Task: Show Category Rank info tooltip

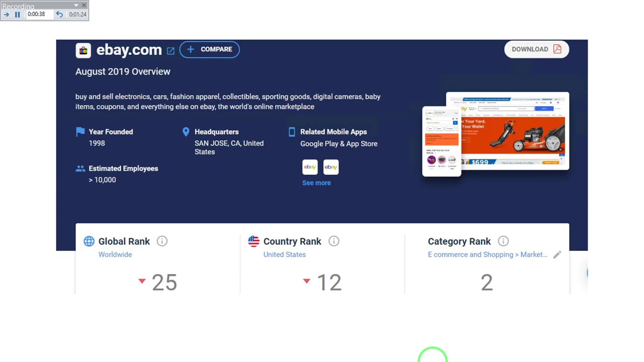Action: tap(503, 241)
